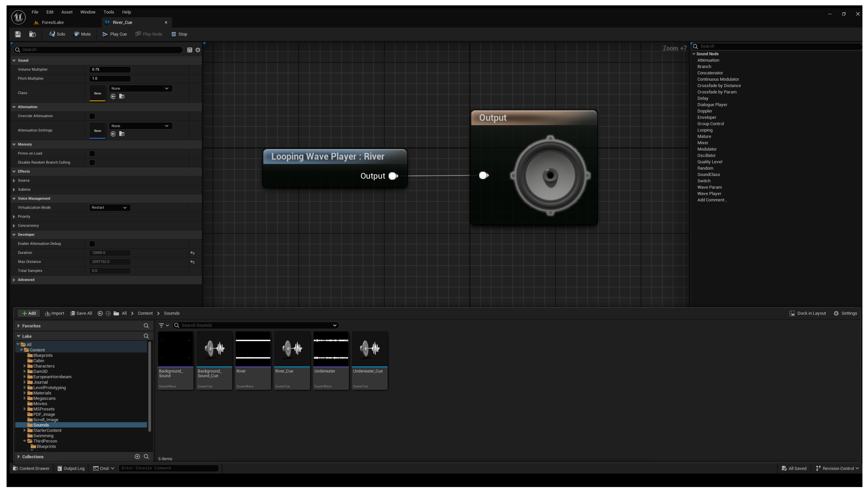Click the Import button in content browser
The width and height of the screenshot is (868, 493).
point(54,313)
